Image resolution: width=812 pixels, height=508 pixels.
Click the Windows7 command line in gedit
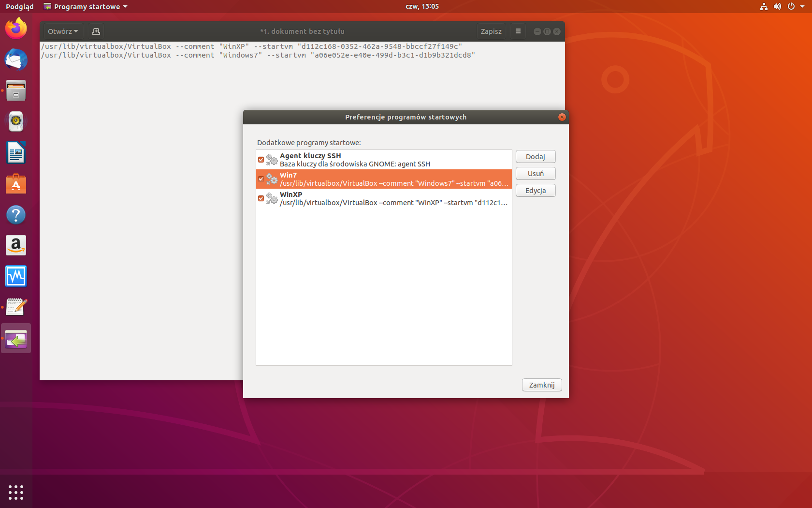click(x=258, y=55)
